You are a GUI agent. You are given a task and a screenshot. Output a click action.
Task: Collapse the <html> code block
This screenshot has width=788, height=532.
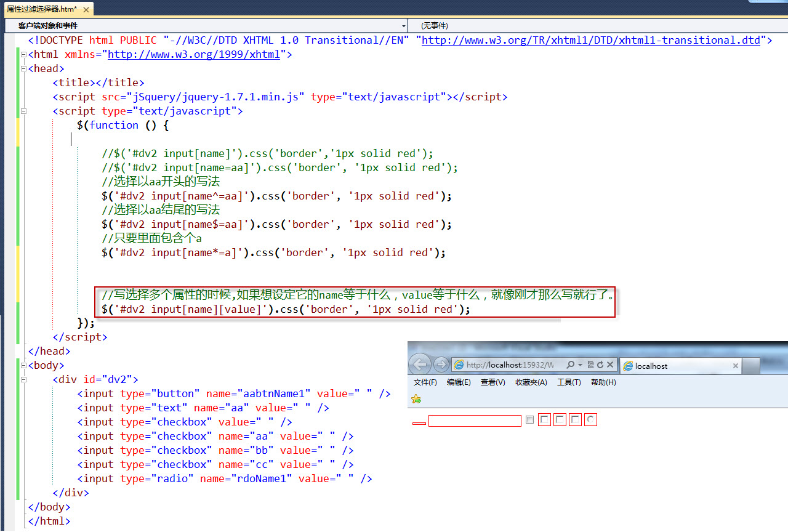tap(23, 55)
